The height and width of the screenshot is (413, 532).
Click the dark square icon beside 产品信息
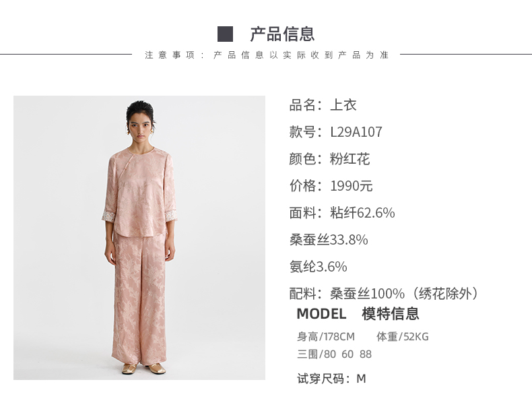click(x=225, y=34)
